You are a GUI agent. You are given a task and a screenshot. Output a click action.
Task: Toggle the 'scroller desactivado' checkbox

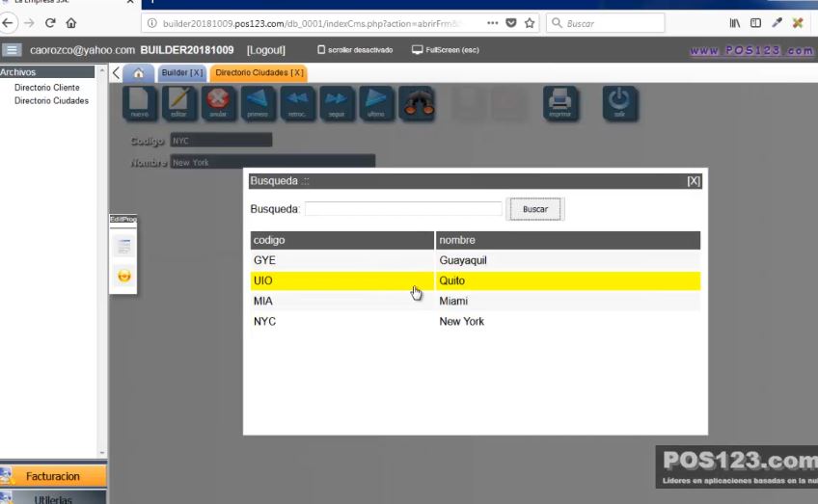[x=322, y=50]
